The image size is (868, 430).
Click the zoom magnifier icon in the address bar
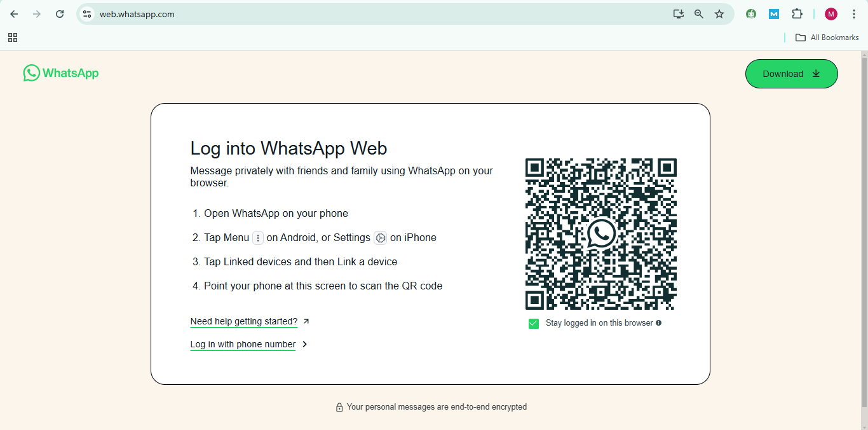[699, 13]
